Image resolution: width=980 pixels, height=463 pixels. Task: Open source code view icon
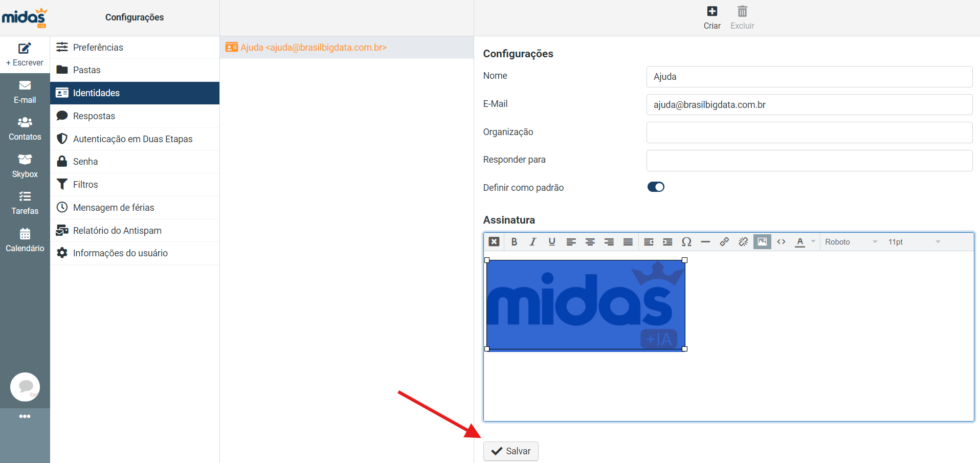(781, 242)
